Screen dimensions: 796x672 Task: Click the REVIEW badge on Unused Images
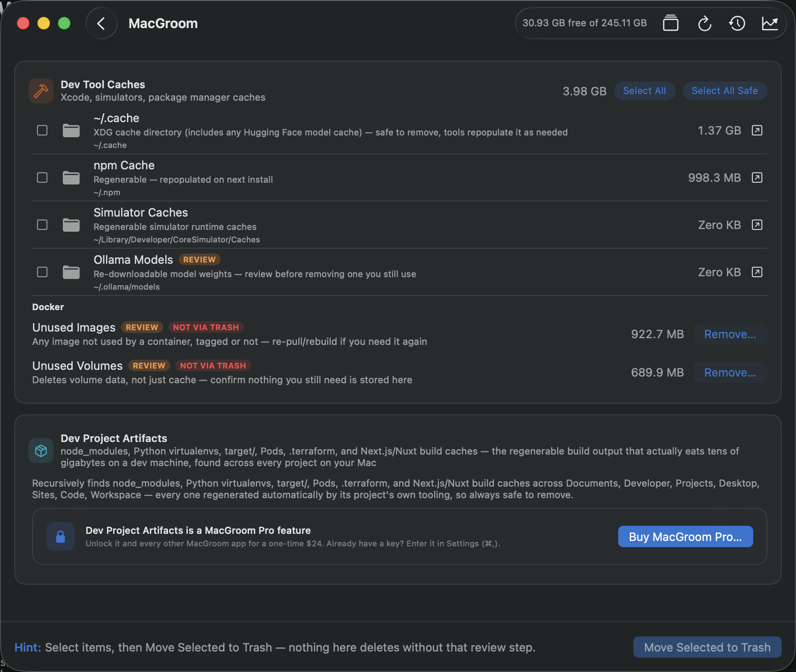142,328
